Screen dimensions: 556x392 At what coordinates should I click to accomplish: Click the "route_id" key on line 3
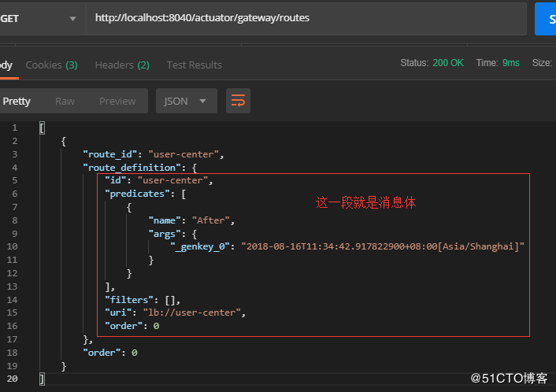coord(112,154)
